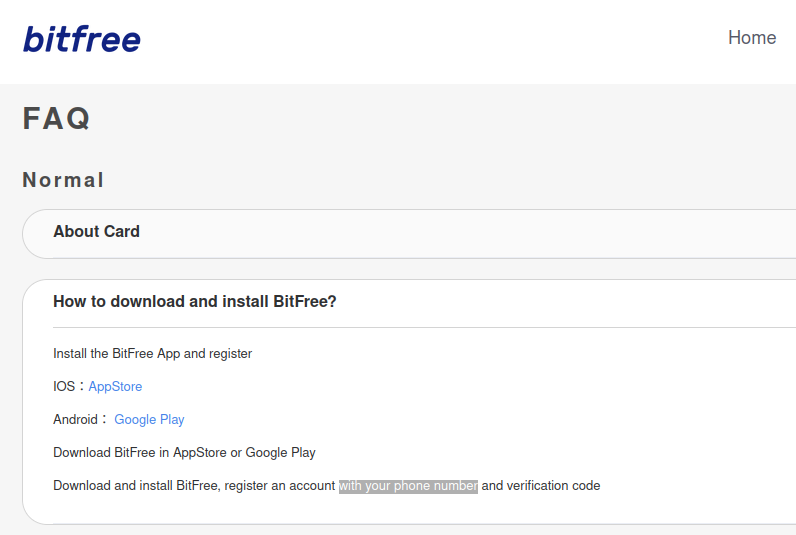Click the highlighted with your phone number text
Image resolution: width=796 pixels, height=535 pixels.
[408, 486]
